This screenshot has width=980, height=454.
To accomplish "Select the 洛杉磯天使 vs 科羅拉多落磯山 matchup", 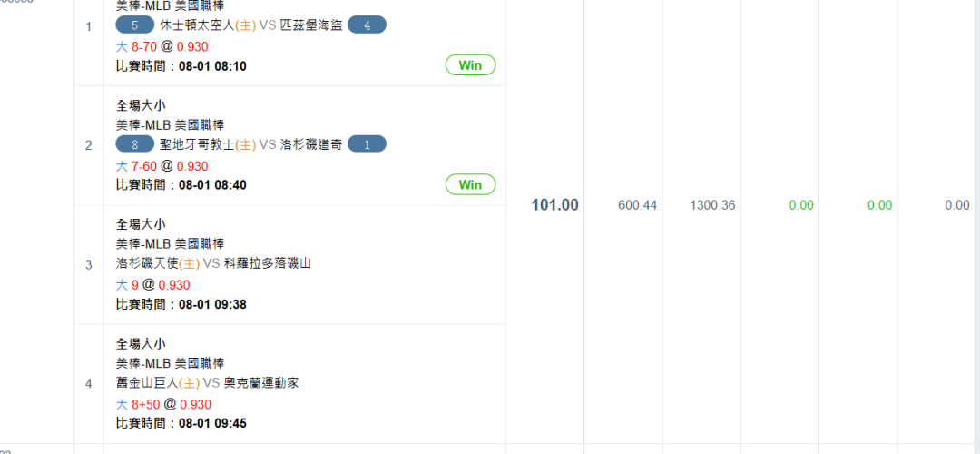I will coord(214,264).
